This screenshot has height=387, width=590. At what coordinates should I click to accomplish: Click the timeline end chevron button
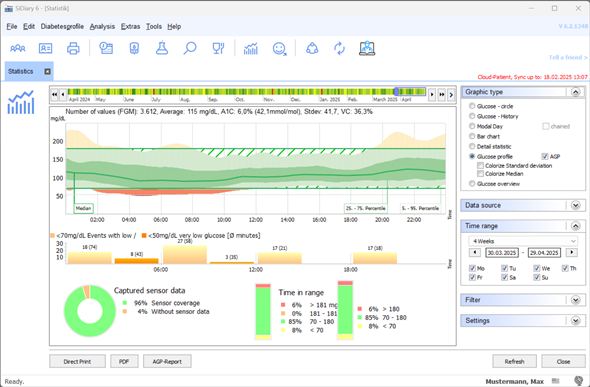point(451,95)
